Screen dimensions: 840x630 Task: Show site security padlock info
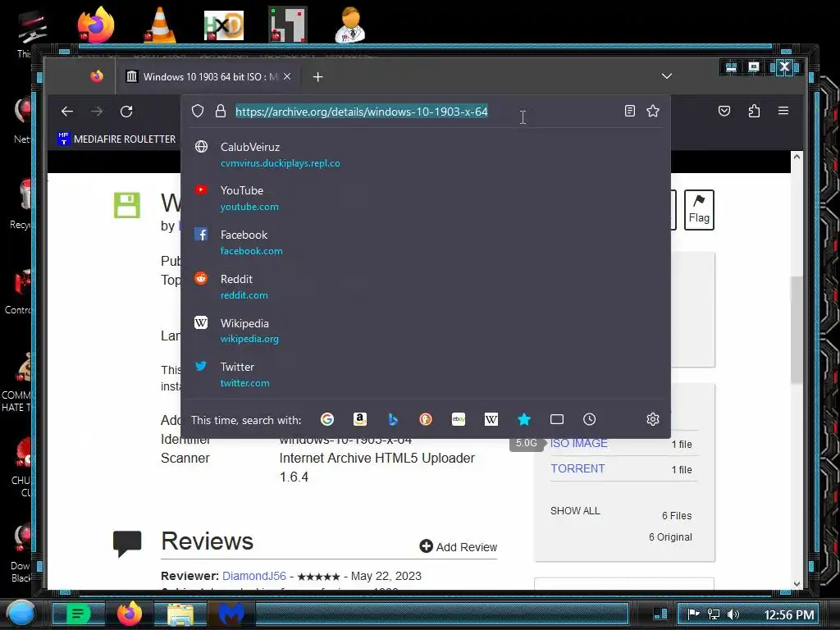pyautogui.click(x=220, y=111)
